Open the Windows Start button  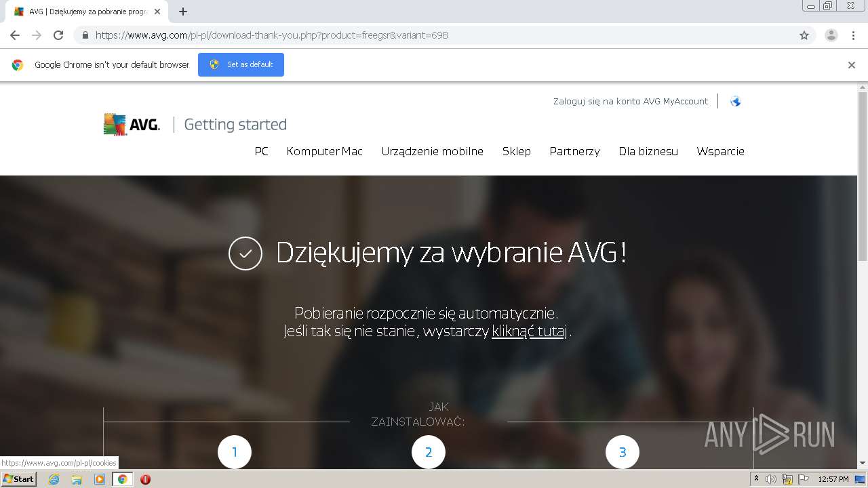18,479
